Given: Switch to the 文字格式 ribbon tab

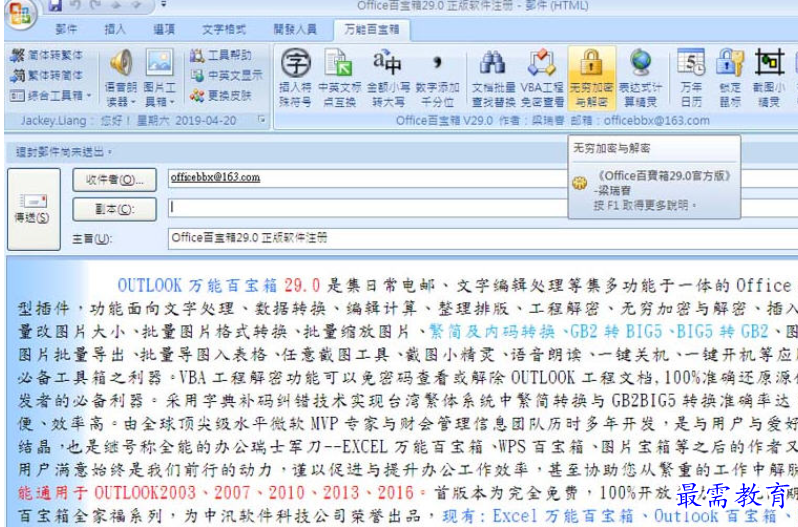Looking at the screenshot, I should pyautogui.click(x=224, y=30).
